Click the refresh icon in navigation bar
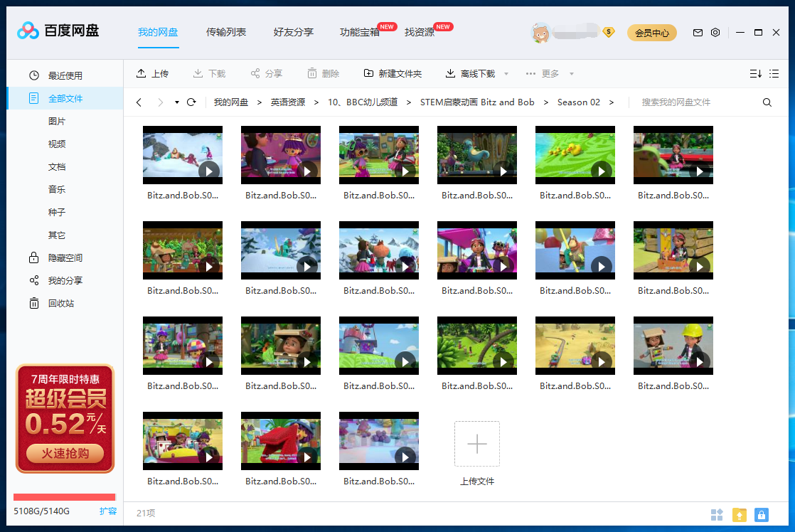This screenshot has height=532, width=795. 191,102
